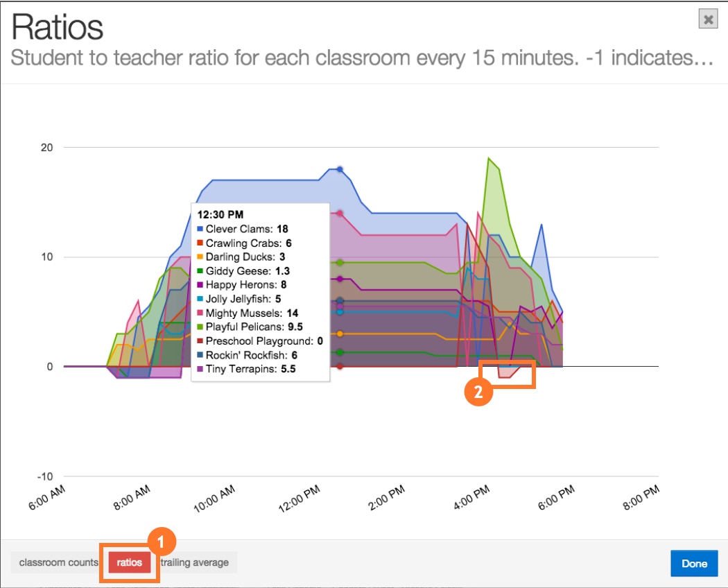Close the Ratios dialog with the X icon
728x588 pixels.
[708, 20]
